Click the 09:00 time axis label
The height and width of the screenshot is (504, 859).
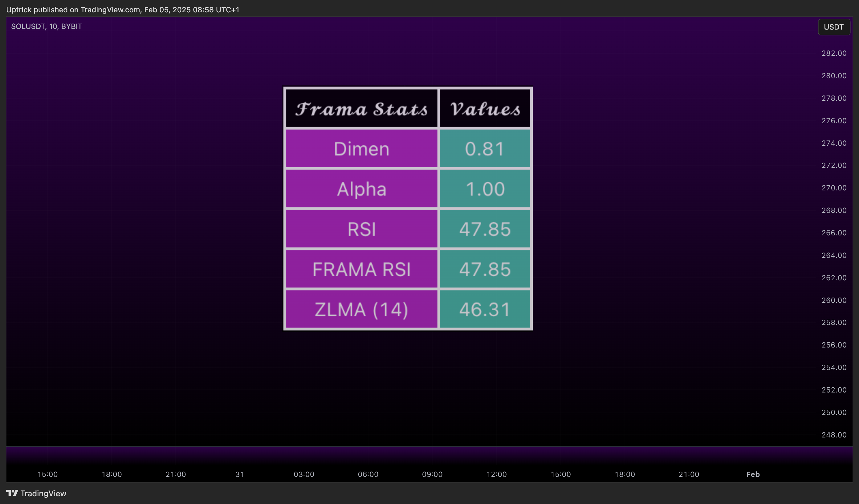(432, 474)
